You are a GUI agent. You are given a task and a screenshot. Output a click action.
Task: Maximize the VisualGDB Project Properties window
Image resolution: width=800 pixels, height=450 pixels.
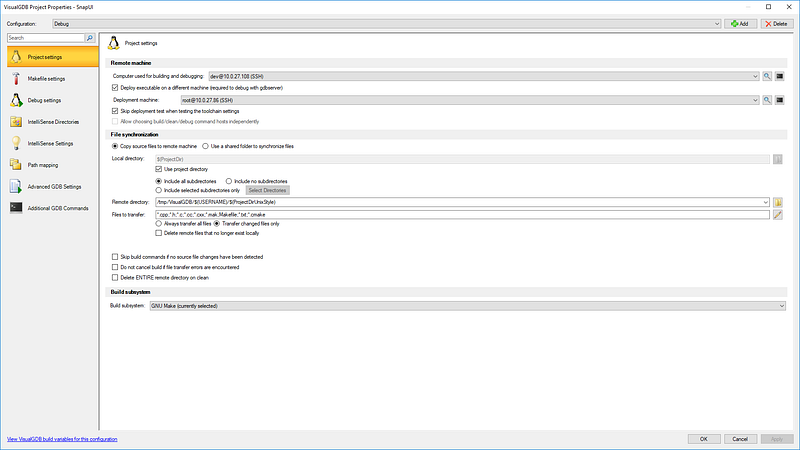point(768,7)
